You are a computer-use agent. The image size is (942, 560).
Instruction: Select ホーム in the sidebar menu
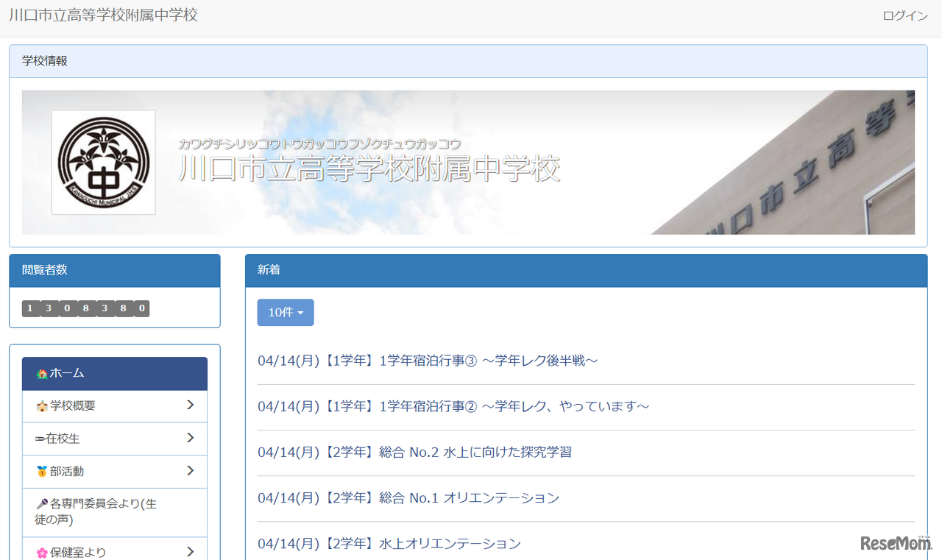click(67, 374)
